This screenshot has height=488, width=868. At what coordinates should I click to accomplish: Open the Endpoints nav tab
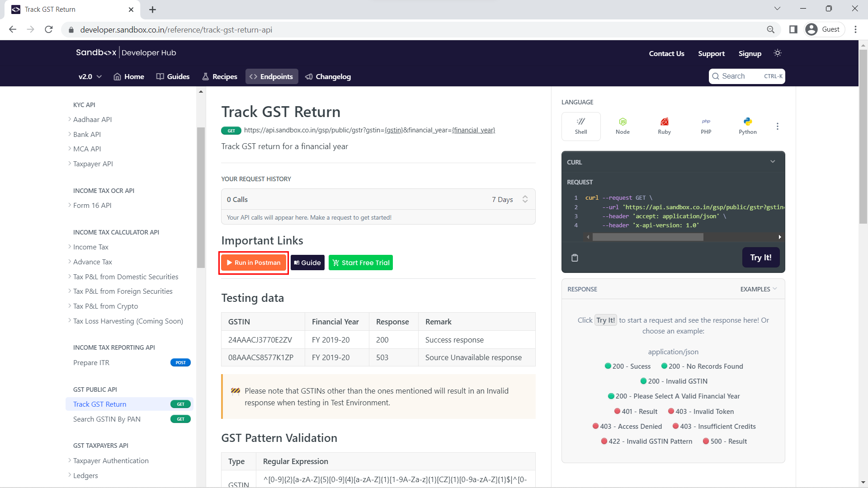point(271,76)
